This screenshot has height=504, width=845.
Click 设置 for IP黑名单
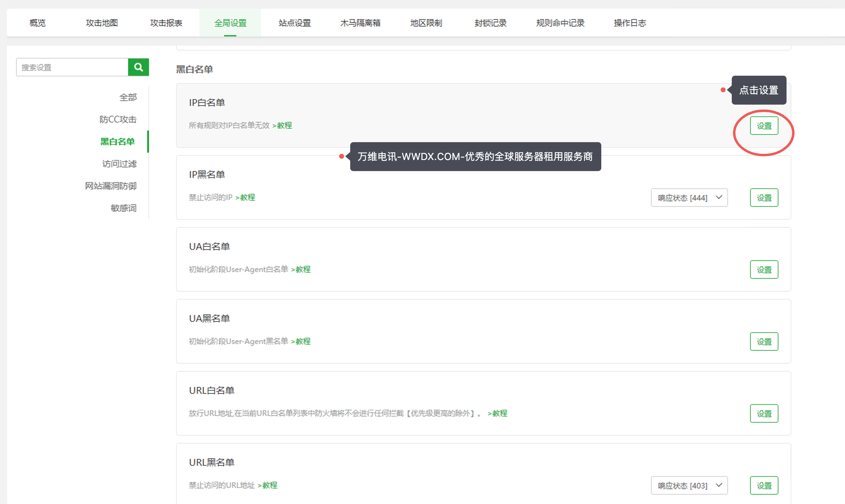coord(764,198)
